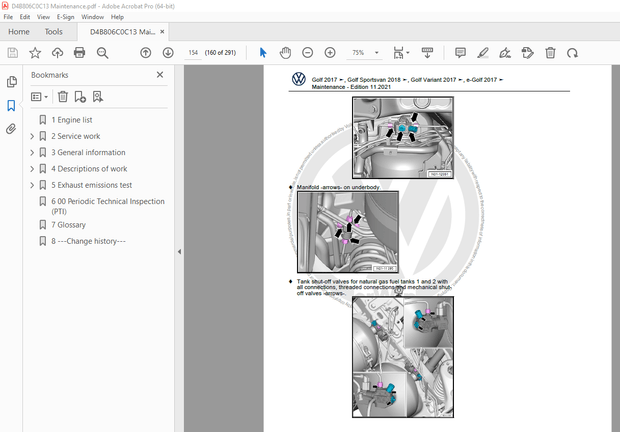Open 4 Descriptions of work bookmark

(x=89, y=169)
